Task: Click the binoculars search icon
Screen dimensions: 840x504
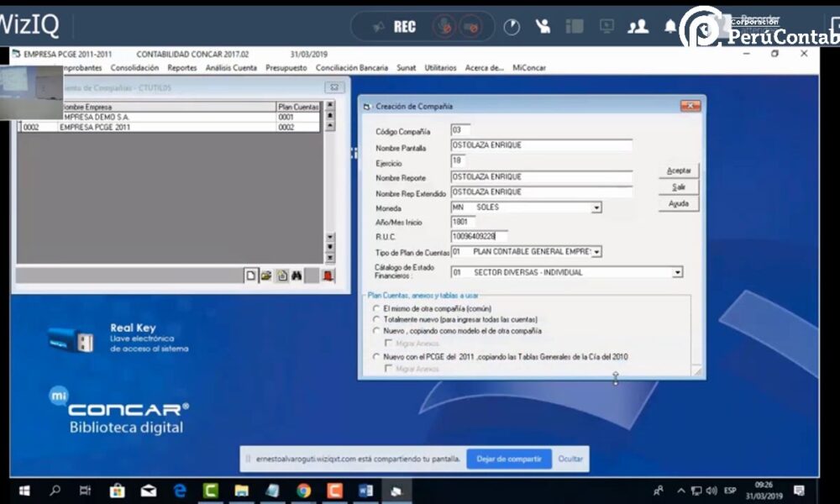Action: coord(297,276)
